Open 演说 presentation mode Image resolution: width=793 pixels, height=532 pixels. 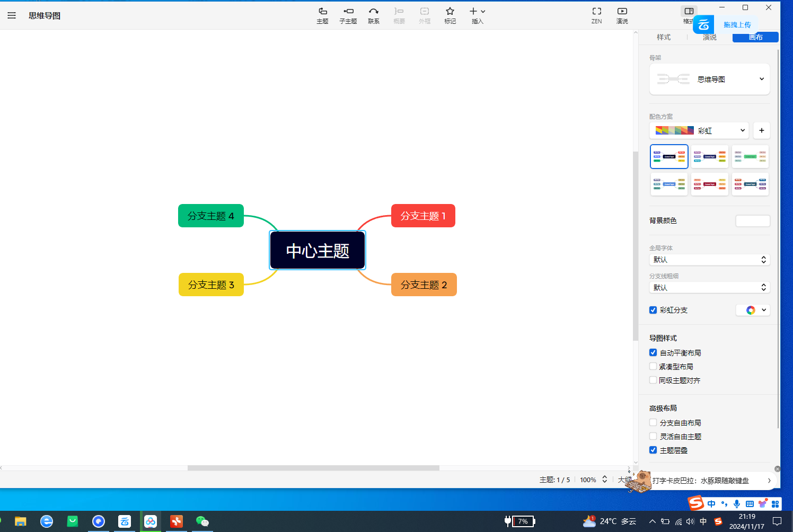(621, 15)
